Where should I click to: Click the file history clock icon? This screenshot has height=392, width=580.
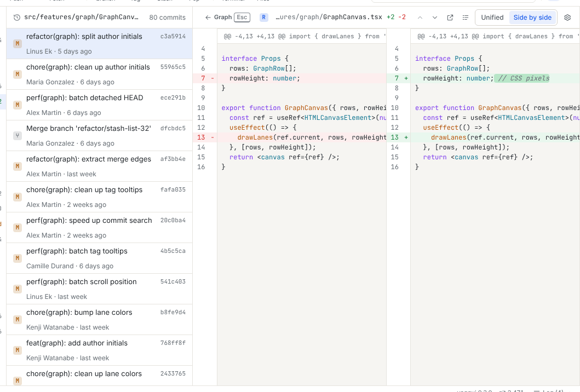pos(16,18)
